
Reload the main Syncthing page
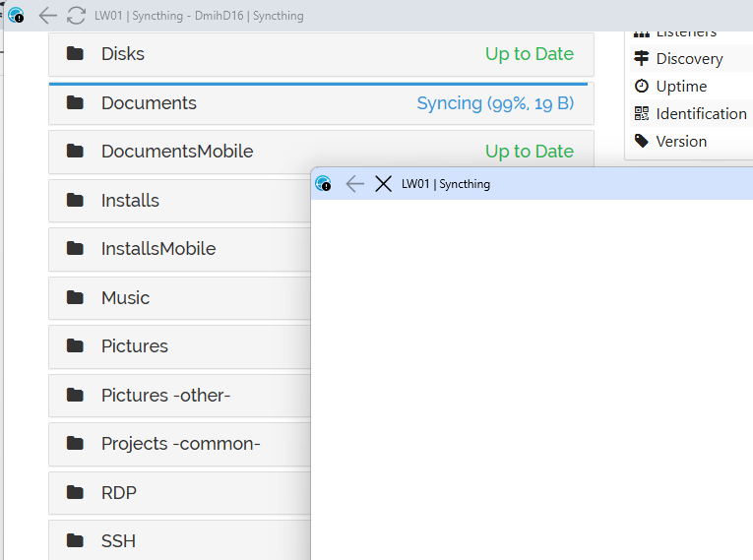tap(76, 16)
